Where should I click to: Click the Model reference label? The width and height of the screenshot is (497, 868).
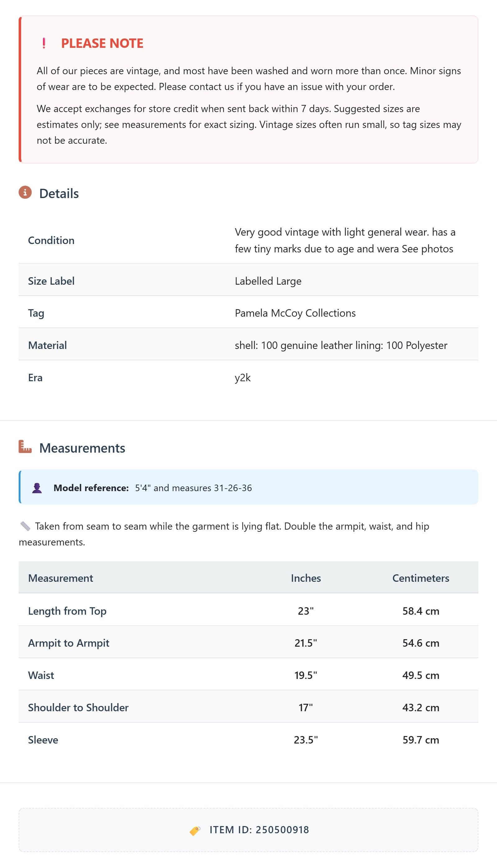(91, 488)
